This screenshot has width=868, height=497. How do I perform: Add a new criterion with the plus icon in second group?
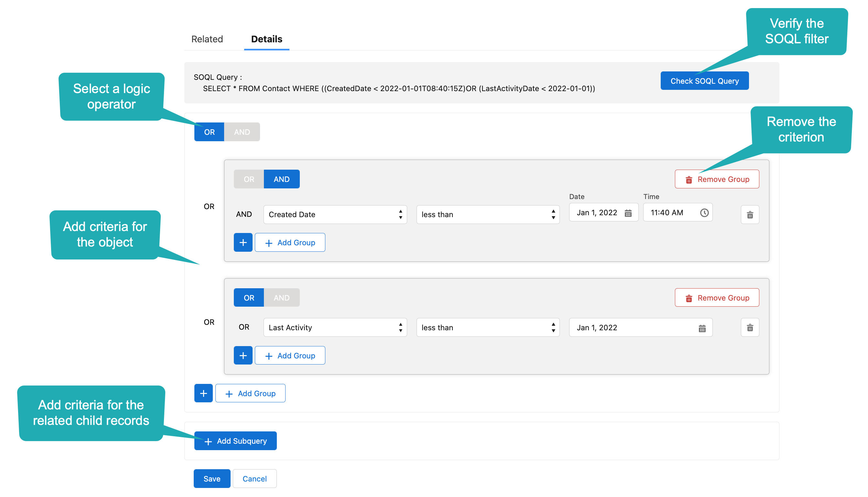click(243, 355)
